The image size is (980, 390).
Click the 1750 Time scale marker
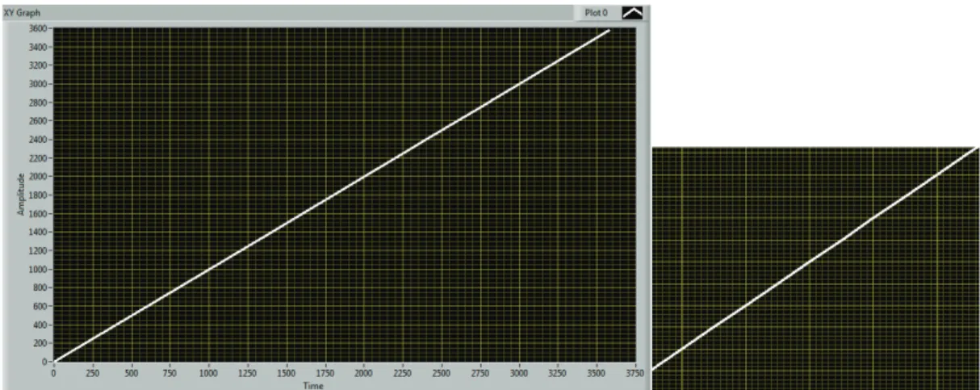pos(325,375)
